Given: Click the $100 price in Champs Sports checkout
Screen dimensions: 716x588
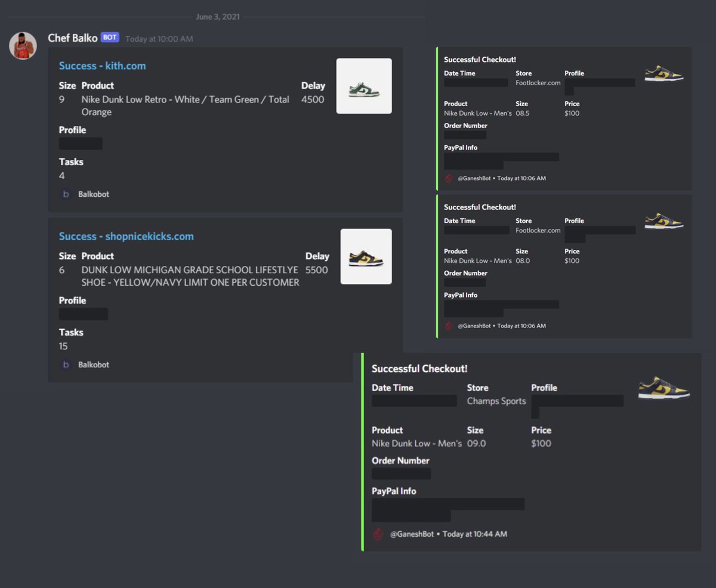Looking at the screenshot, I should point(541,444).
